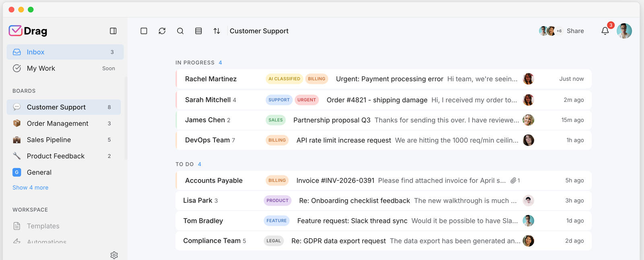Click the Inbox tray icon
The width and height of the screenshot is (644, 260).
point(17,52)
